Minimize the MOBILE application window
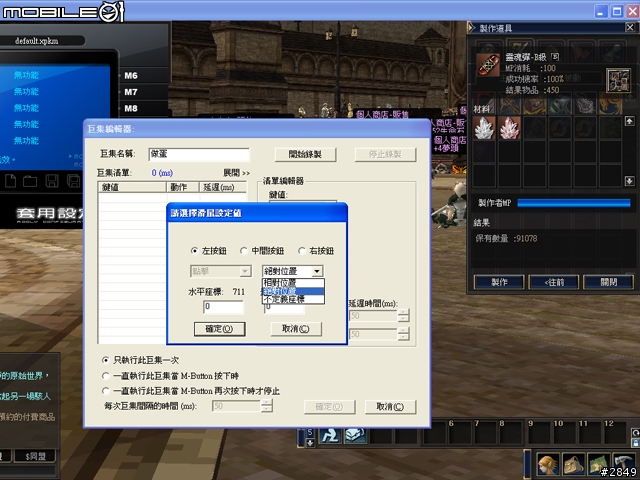The image size is (640, 480). point(600,11)
